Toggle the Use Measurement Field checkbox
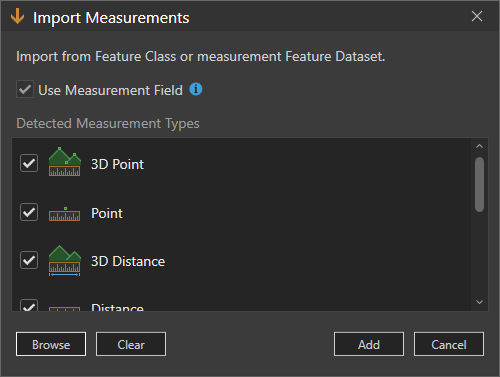500x377 pixels. (x=25, y=89)
